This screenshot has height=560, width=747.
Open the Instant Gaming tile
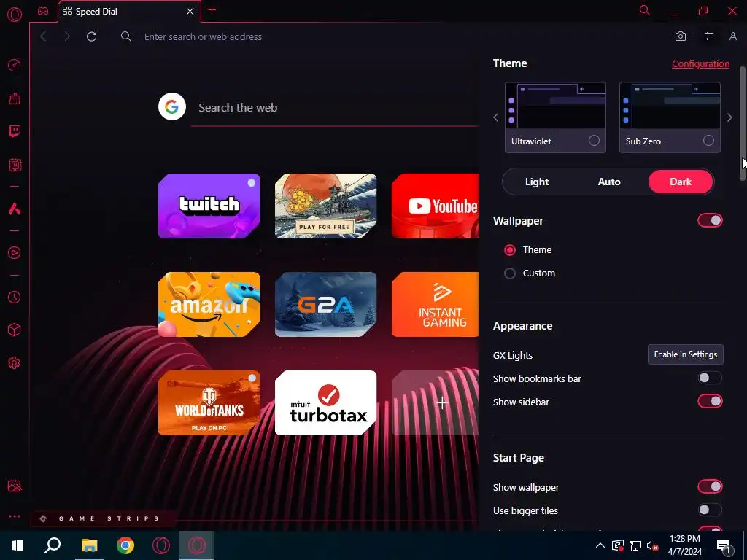click(435, 304)
